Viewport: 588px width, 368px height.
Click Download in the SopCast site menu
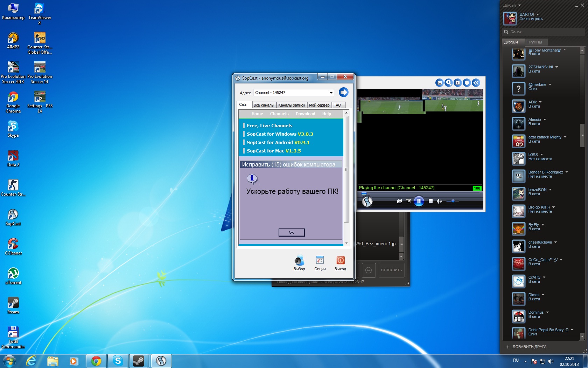tap(305, 114)
